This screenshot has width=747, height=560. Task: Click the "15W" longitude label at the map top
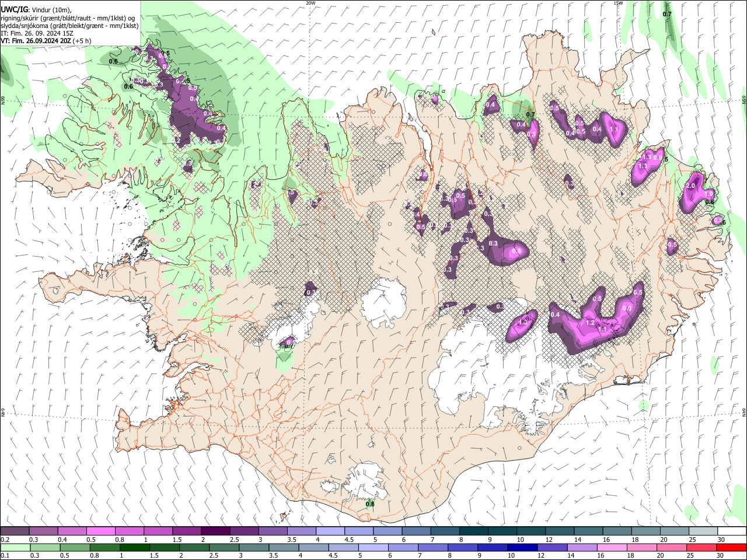tap(618, 3)
